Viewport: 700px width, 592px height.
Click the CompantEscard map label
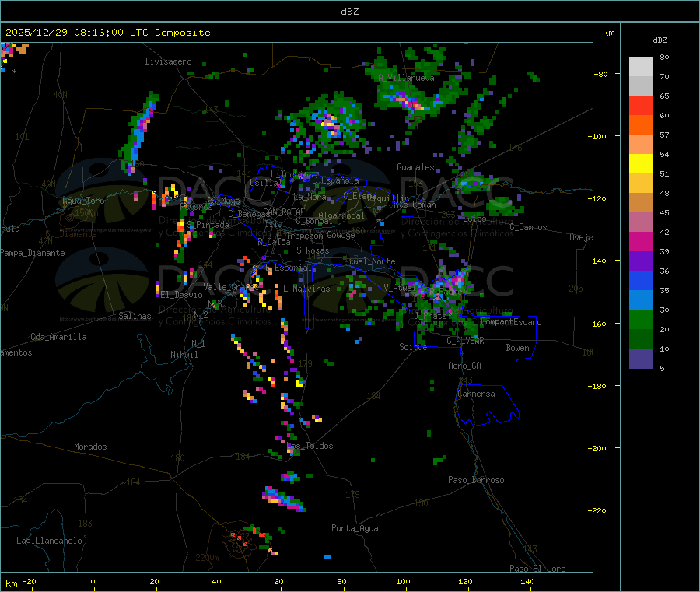tap(512, 322)
